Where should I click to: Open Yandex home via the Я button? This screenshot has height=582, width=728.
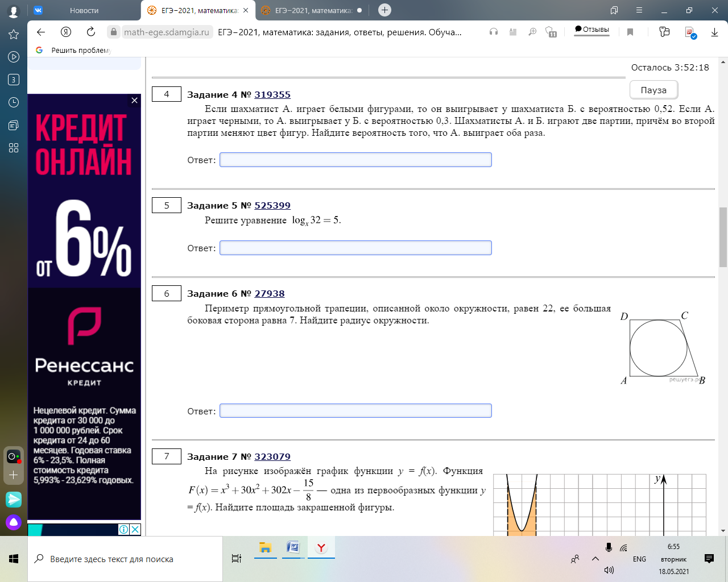tap(66, 32)
